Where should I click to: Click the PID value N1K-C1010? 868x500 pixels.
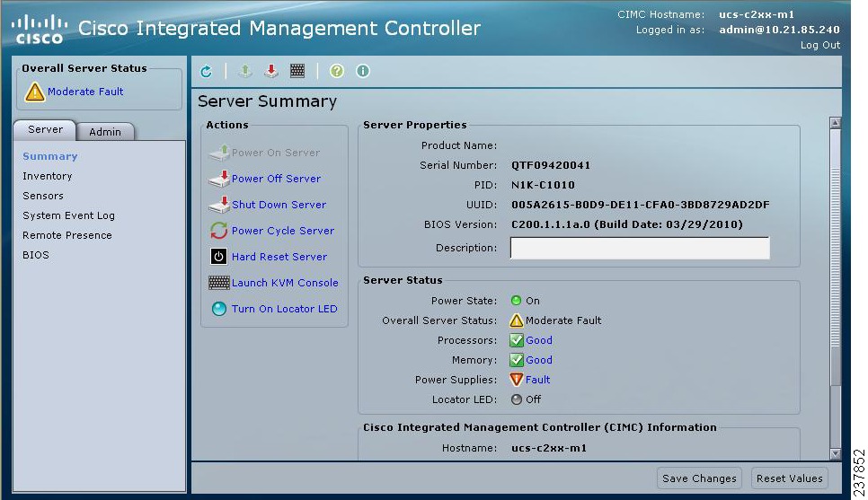tap(543, 185)
